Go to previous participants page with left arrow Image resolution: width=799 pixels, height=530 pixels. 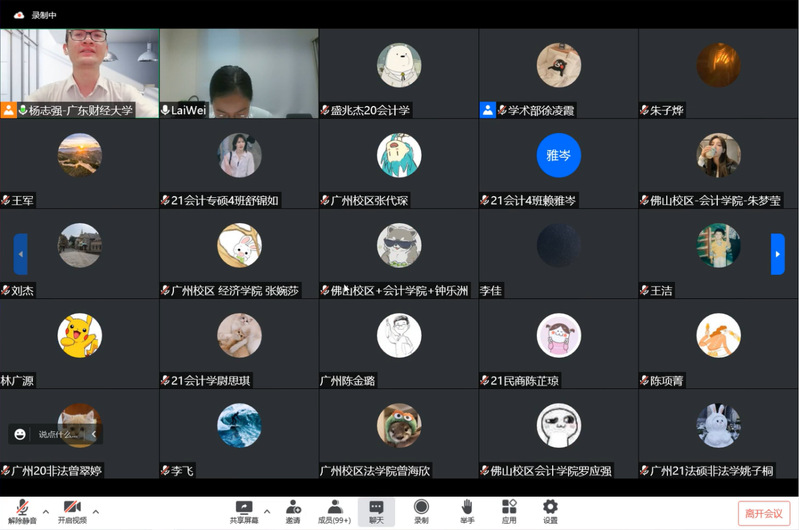point(20,254)
